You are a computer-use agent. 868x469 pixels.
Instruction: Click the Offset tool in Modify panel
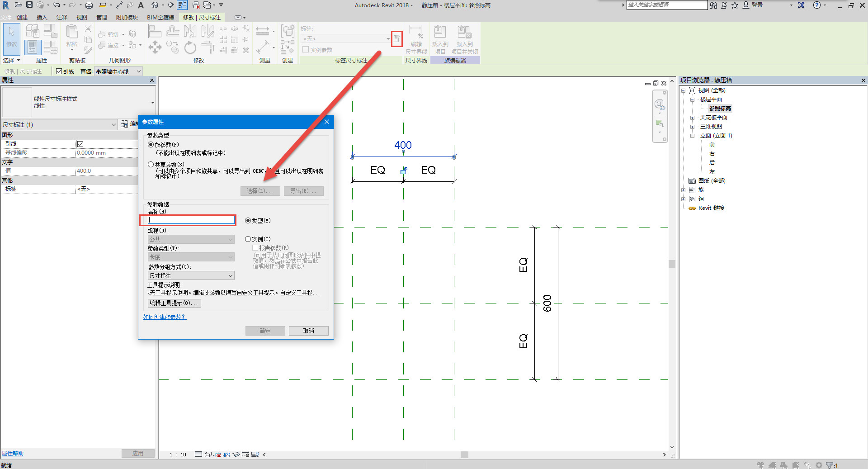point(172,31)
